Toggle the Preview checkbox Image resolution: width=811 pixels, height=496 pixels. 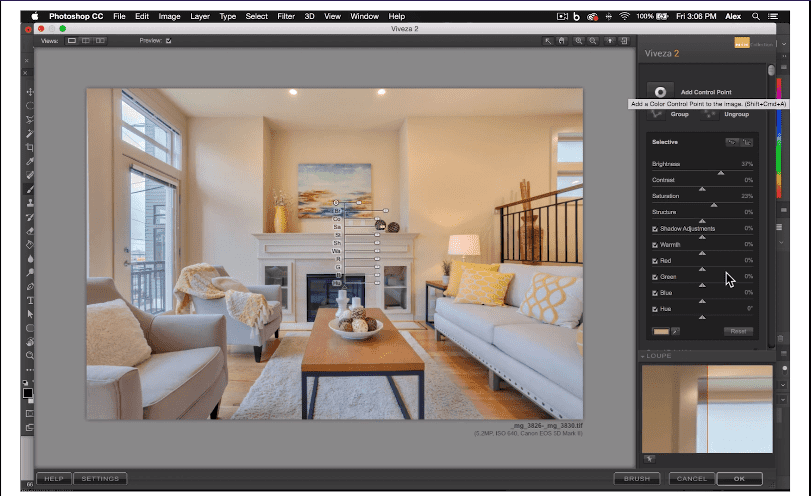click(169, 41)
